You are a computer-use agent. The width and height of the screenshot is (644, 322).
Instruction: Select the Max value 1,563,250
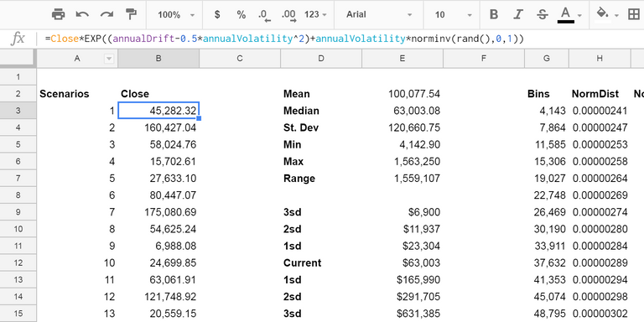pos(402,161)
